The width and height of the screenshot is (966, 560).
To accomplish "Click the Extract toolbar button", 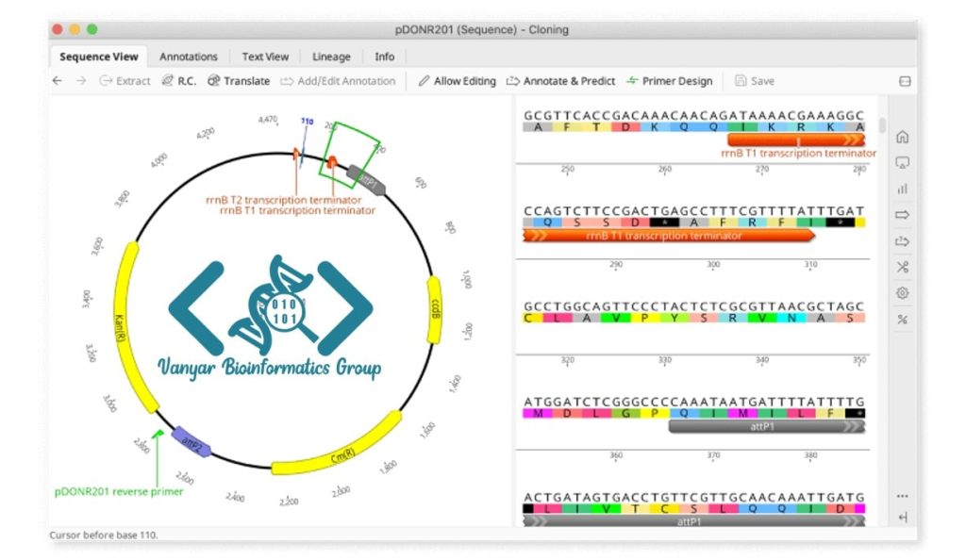I will [125, 81].
